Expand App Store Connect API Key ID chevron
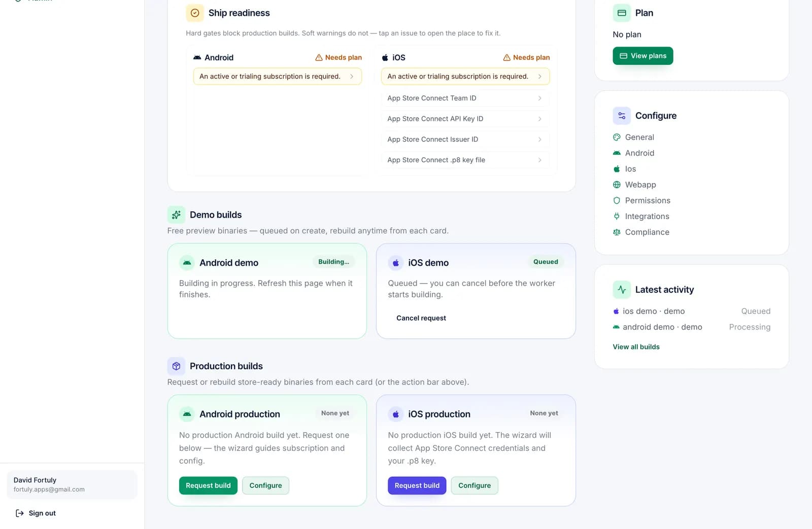The height and width of the screenshot is (529, 812). (539, 119)
